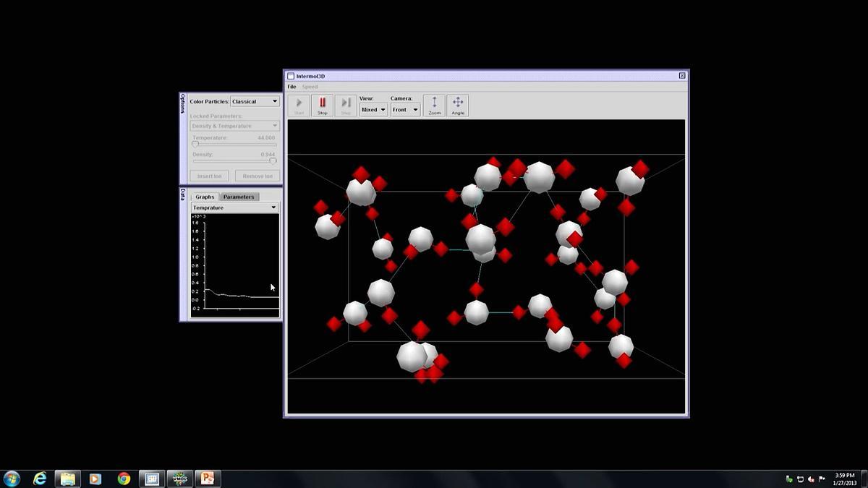Click the Density slider handle
This screenshot has height=488, width=868.
[x=273, y=160]
